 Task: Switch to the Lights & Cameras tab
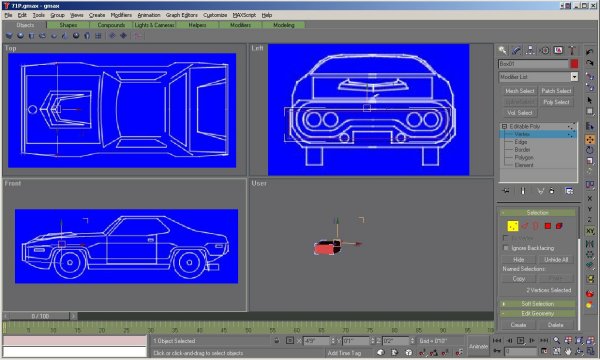click(x=154, y=25)
